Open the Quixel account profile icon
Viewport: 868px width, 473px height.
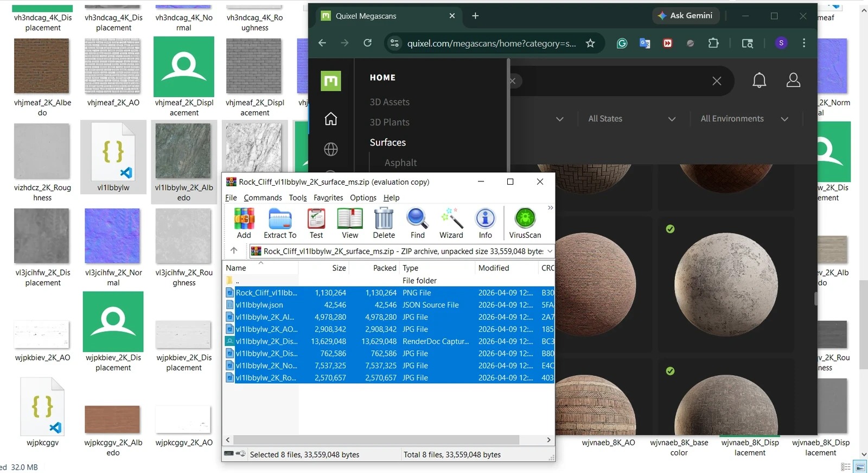793,80
